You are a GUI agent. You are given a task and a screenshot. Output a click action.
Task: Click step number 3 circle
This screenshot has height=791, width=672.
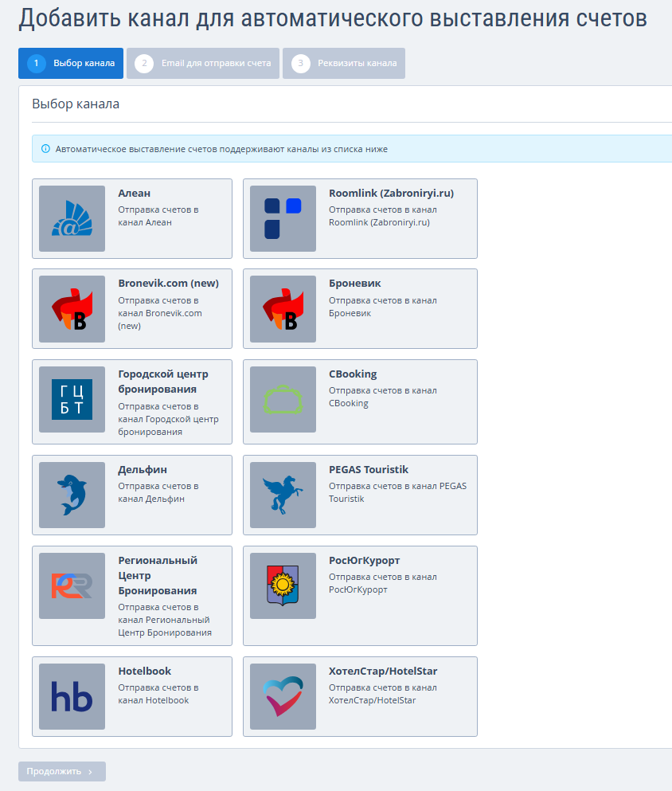point(300,63)
